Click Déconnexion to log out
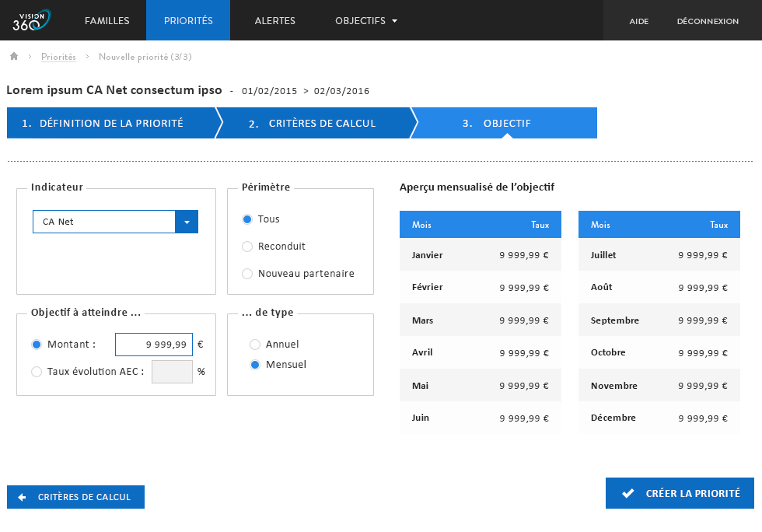 click(x=708, y=21)
